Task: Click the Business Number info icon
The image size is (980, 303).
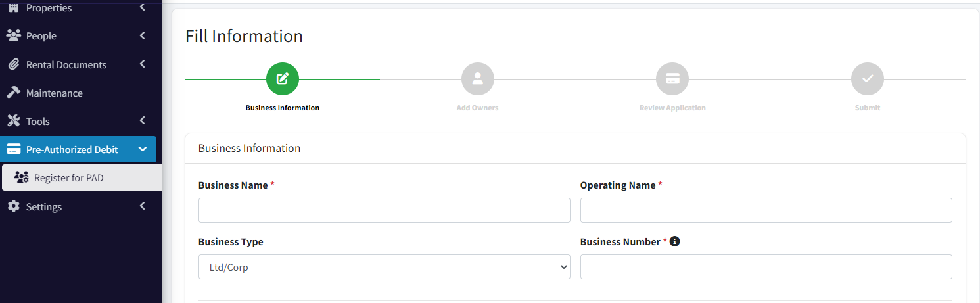Action: 674,241
